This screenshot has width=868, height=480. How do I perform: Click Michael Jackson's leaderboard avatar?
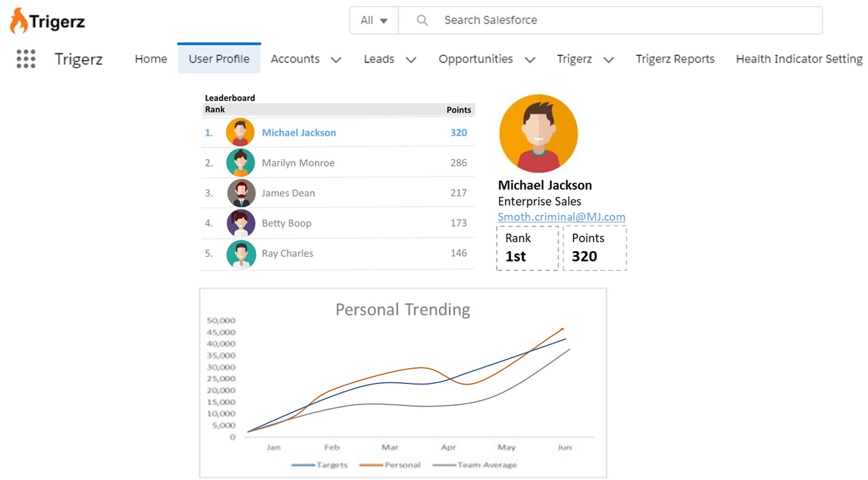pyautogui.click(x=240, y=132)
